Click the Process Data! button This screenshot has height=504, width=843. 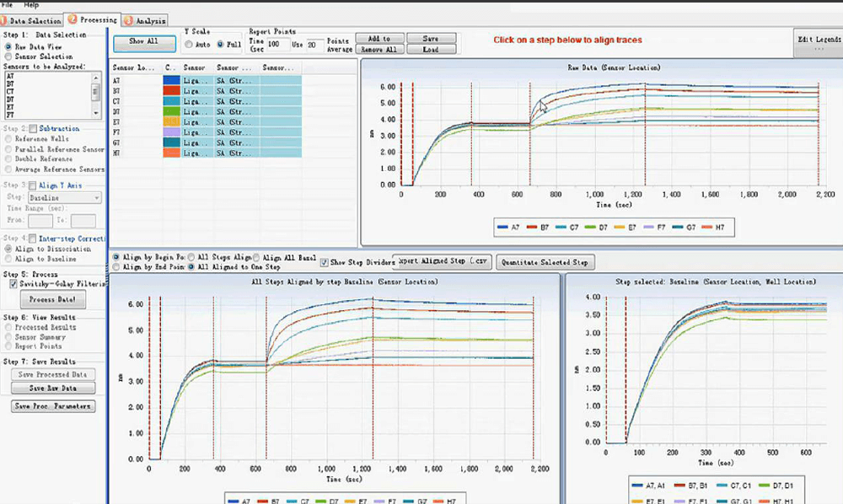pos(52,300)
